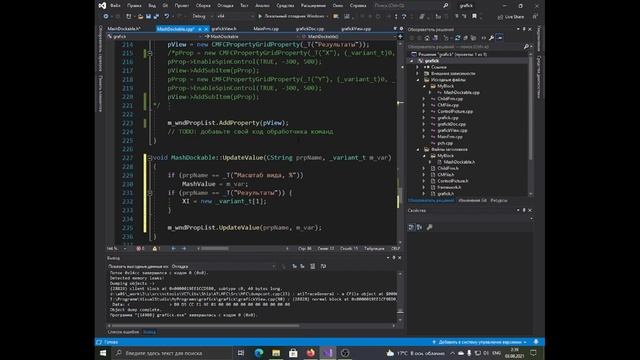Open the Файл menu
The width and height of the screenshot is (640, 360).
115,6
